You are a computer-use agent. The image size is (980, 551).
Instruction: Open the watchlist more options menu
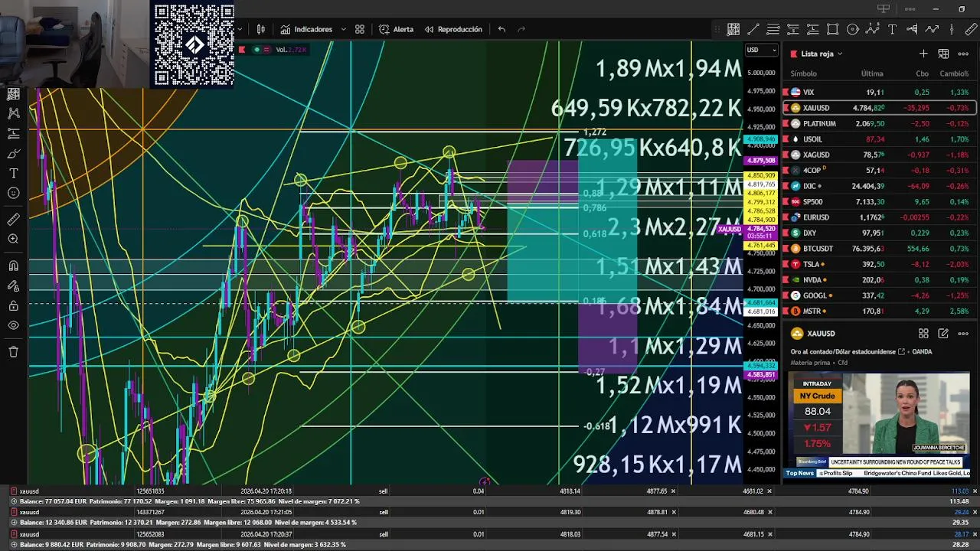tap(963, 54)
